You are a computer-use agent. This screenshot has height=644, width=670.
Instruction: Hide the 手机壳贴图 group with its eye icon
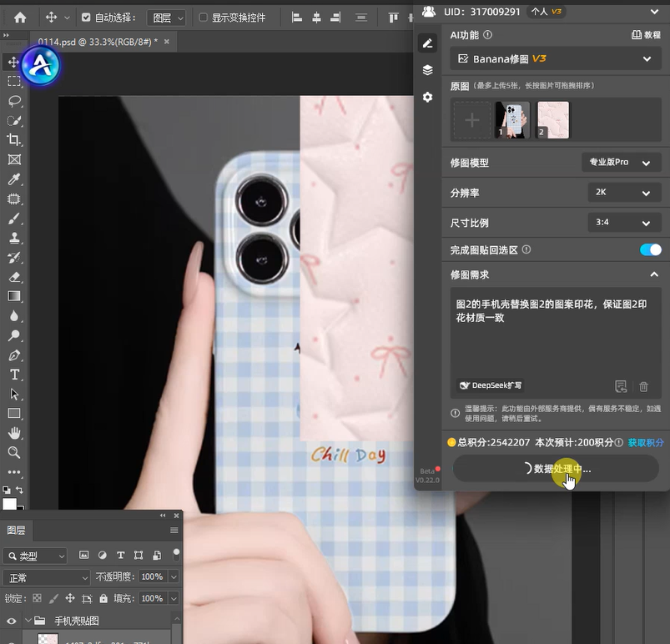[x=10, y=620]
